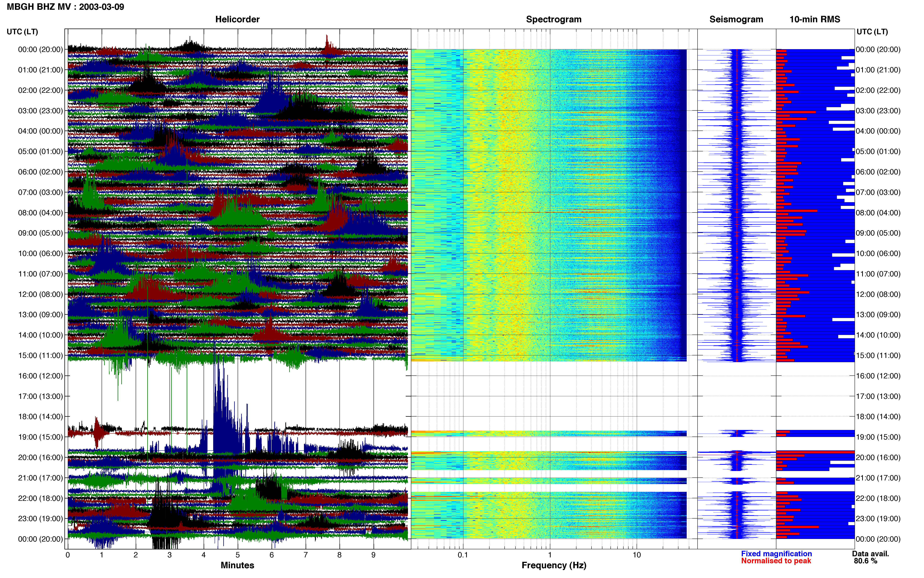
Task: Click the left UTC (LT) axis label
Action: pyautogui.click(x=22, y=32)
